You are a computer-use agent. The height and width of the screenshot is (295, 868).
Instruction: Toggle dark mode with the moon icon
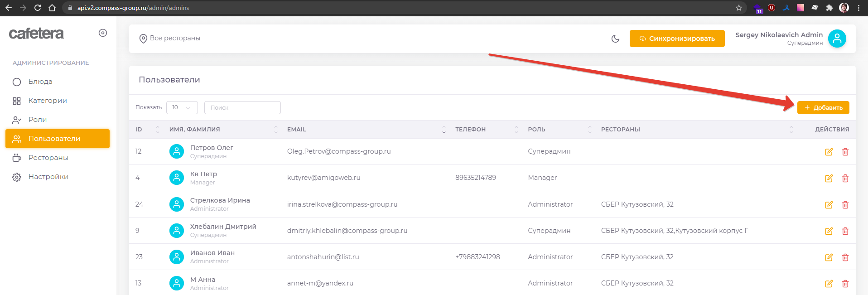[615, 39]
